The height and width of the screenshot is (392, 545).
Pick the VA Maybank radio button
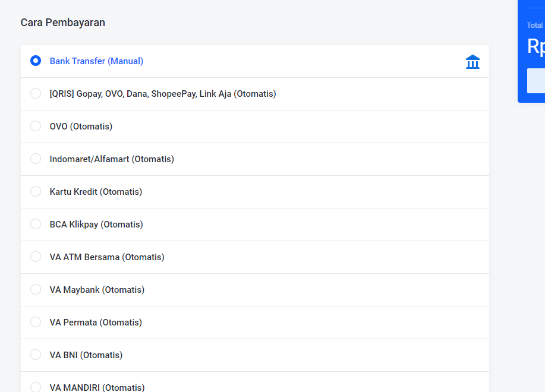36,289
